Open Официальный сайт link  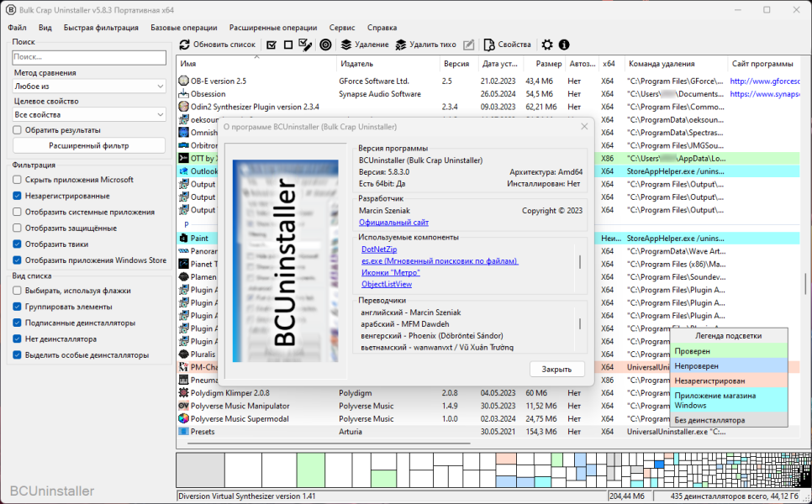pyautogui.click(x=393, y=222)
